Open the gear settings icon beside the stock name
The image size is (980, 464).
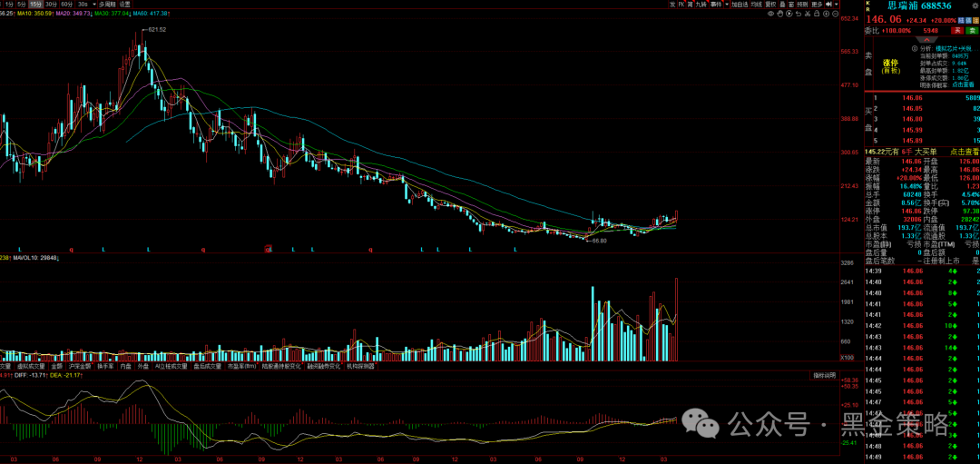coord(973,5)
